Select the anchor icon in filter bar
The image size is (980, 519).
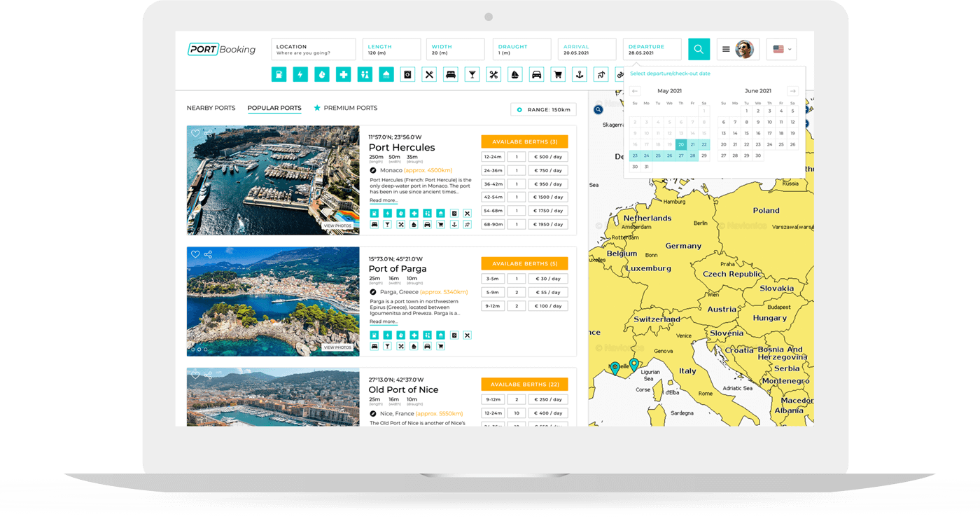point(579,74)
